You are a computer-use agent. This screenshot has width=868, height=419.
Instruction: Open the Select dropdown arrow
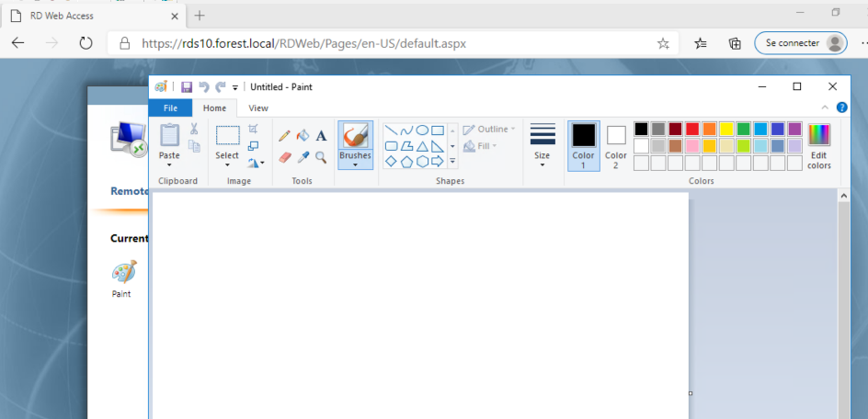[227, 165]
